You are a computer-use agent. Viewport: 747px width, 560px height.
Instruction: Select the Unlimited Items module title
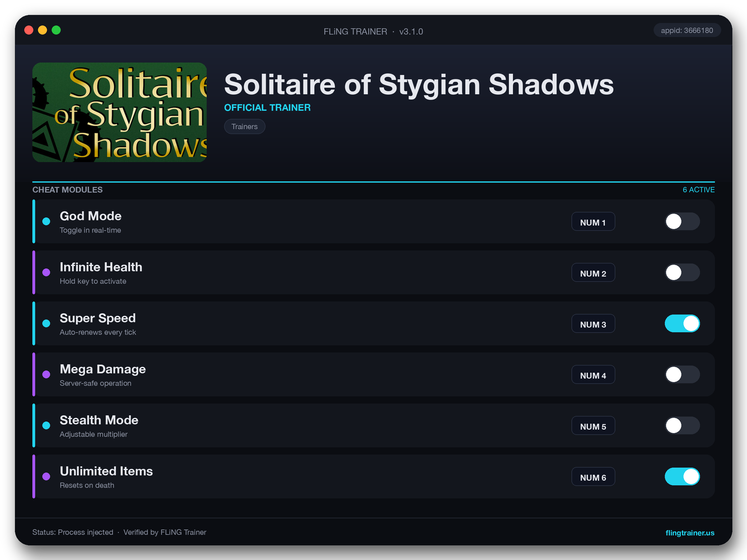(x=106, y=471)
